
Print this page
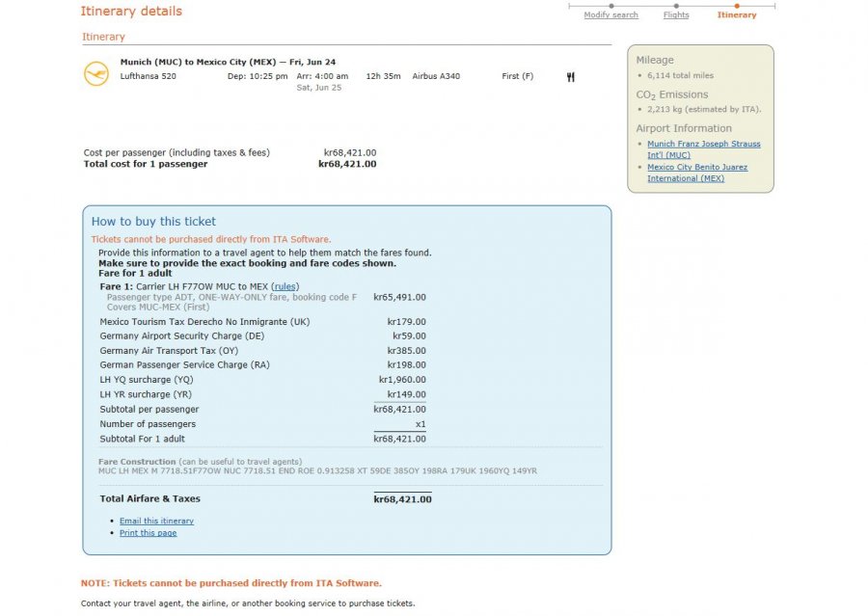(148, 533)
